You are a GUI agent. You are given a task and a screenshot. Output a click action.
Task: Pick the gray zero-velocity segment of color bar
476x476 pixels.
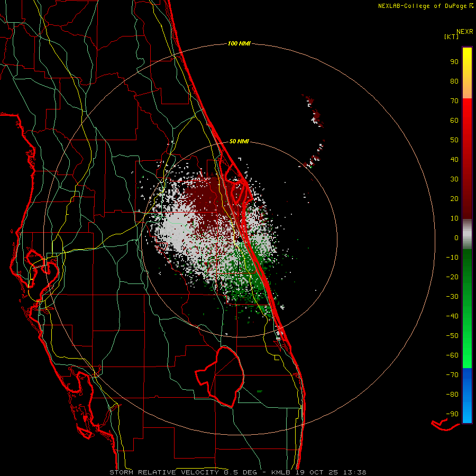coord(467,234)
